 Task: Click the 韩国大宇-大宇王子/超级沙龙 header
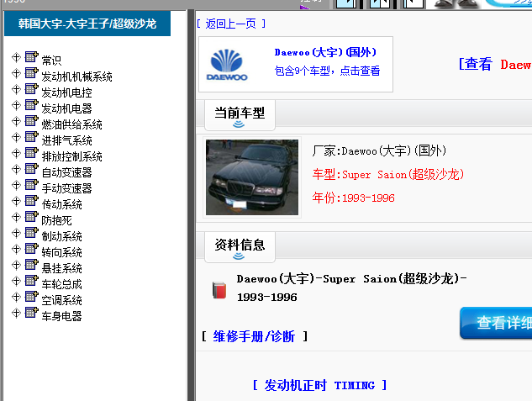[87, 24]
